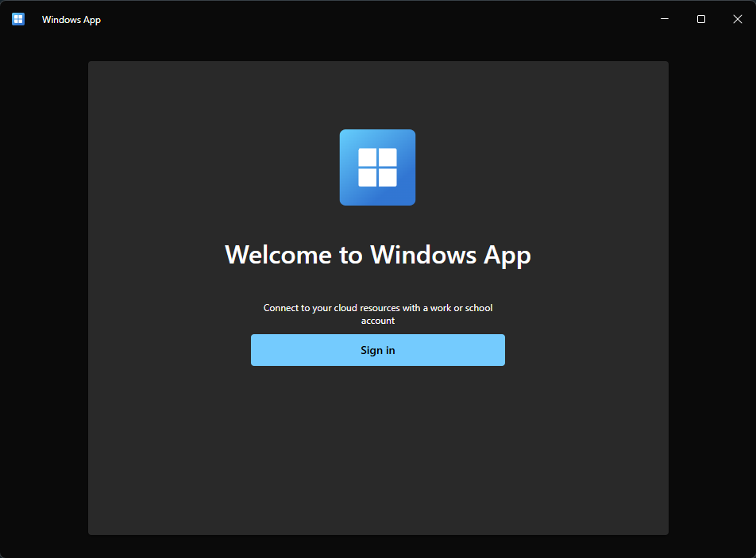Maximize the Windows App window
756x558 pixels.
[701, 19]
